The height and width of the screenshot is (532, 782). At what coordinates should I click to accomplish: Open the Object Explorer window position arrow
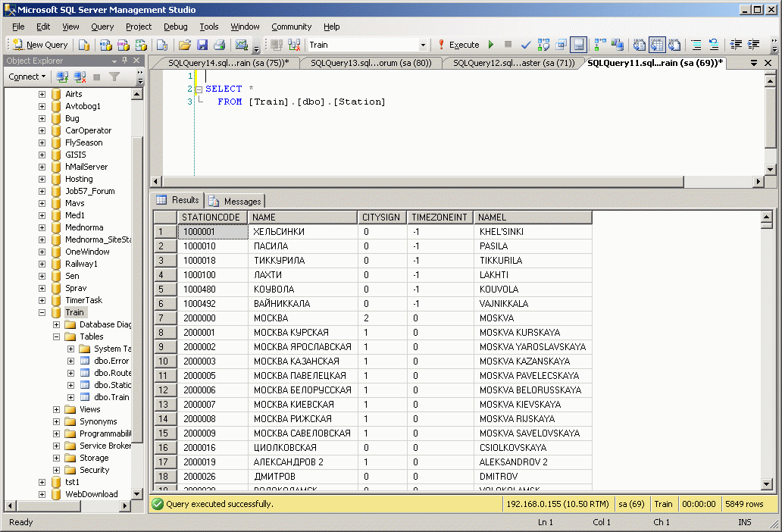pos(114,61)
